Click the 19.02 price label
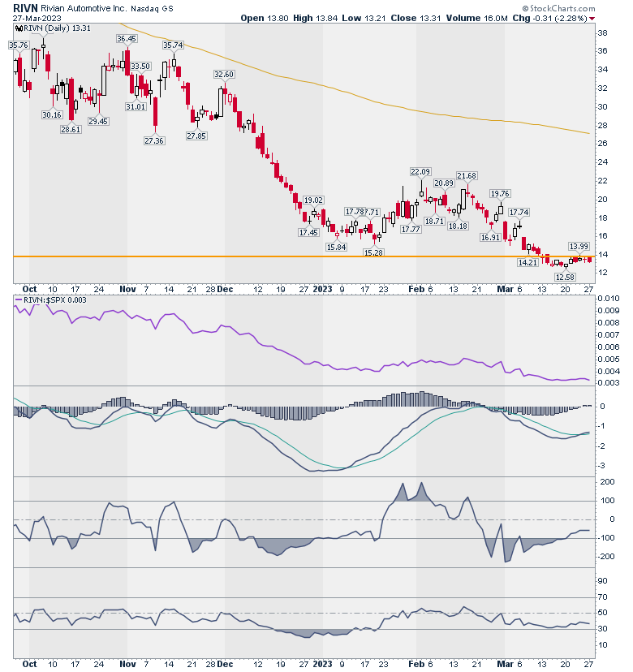Screen dimensions: 633x672 click(313, 200)
